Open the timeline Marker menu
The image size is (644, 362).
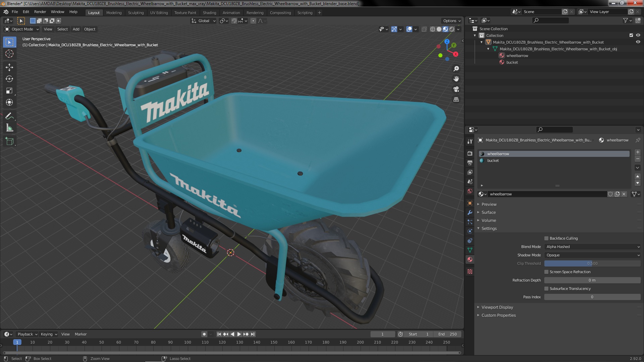click(x=80, y=334)
